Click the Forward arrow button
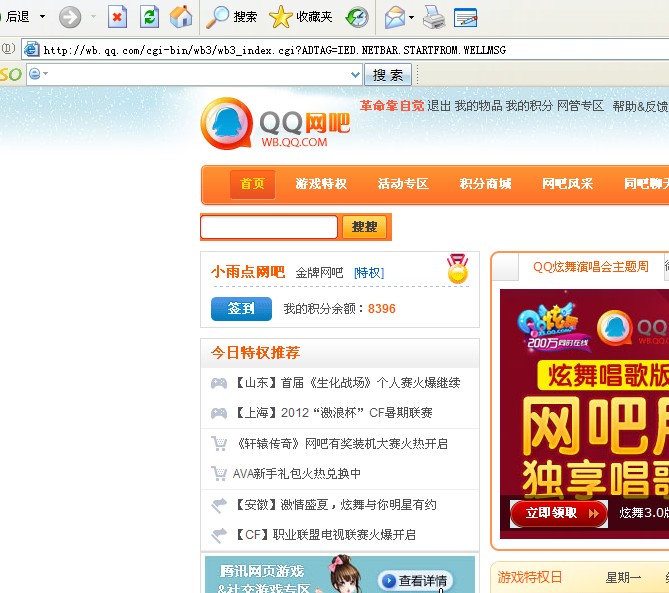This screenshot has height=593, width=669. 70,17
